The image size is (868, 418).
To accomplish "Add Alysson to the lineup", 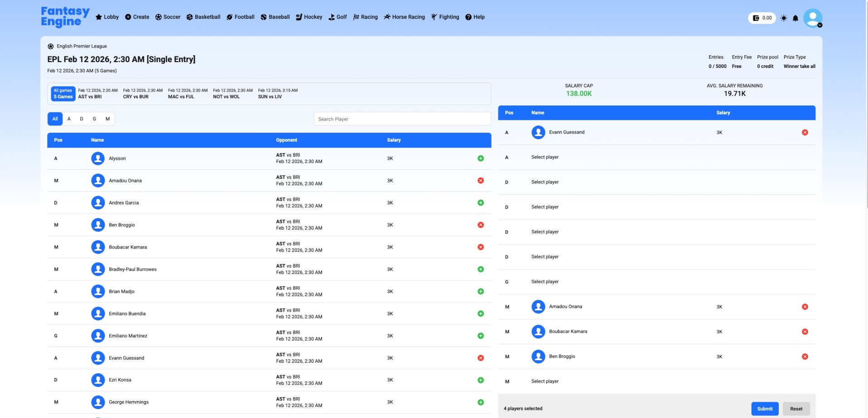I will (481, 159).
